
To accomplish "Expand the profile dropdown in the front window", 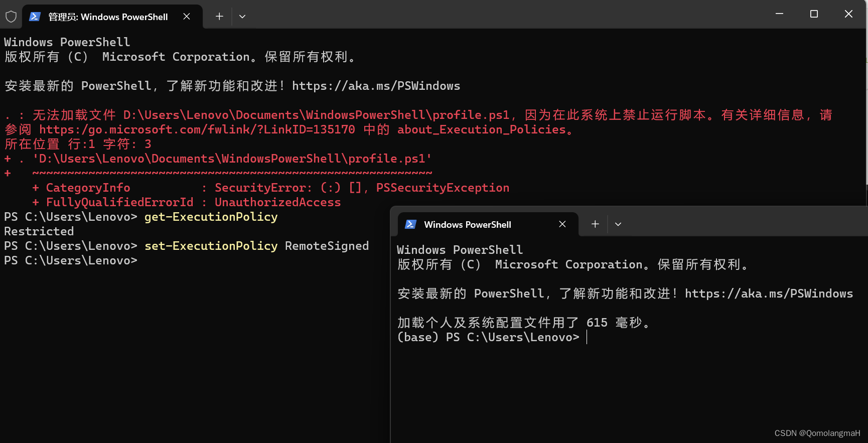I will (618, 224).
